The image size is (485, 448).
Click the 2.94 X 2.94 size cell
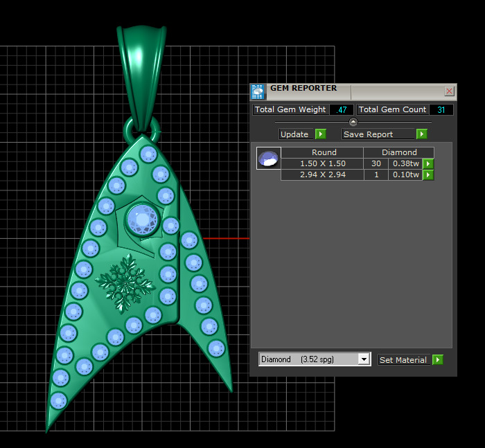pyautogui.click(x=322, y=174)
